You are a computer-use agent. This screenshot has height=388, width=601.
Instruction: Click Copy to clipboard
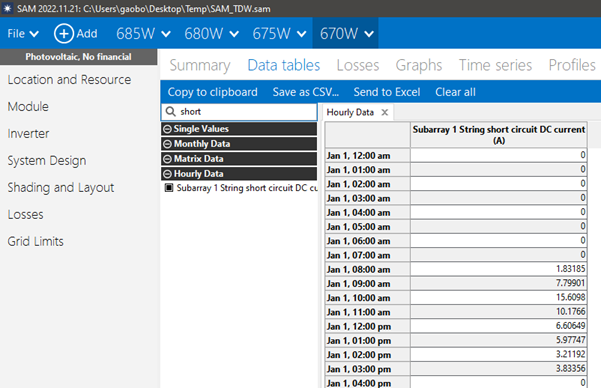click(212, 92)
